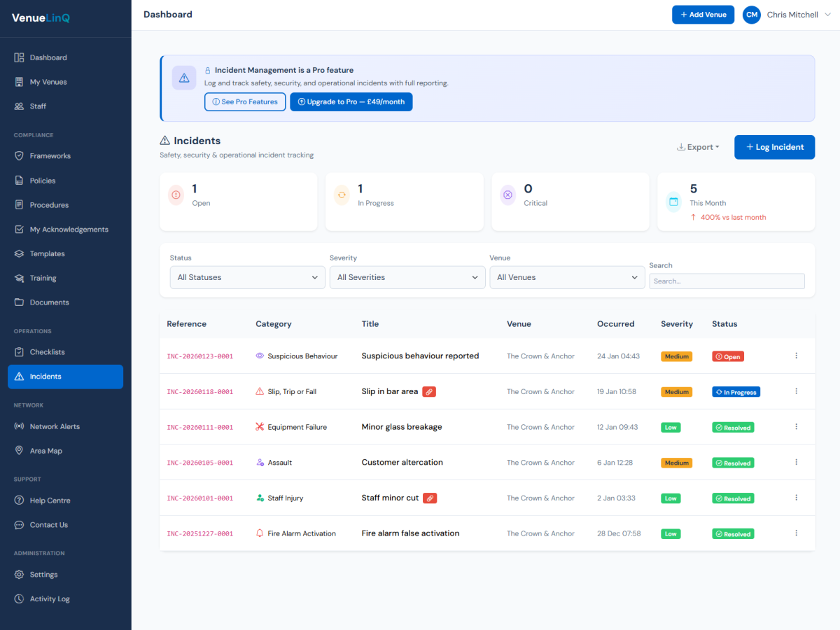Open the Export dropdown menu
840x630 pixels.
coord(698,147)
